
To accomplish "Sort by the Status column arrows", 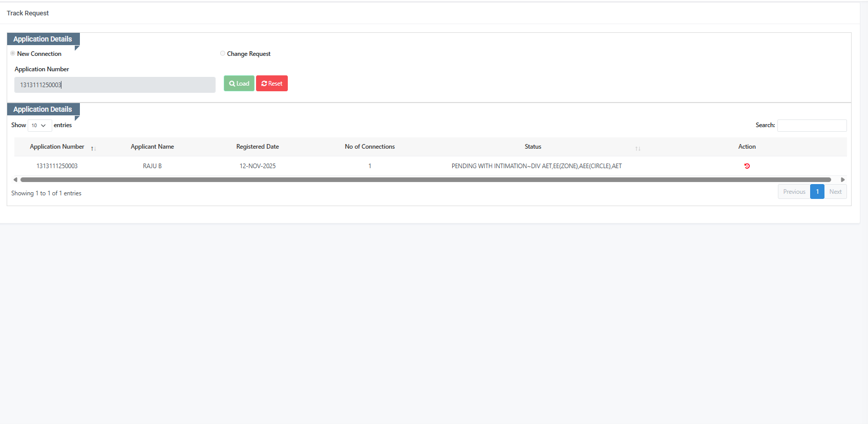I will pos(638,149).
